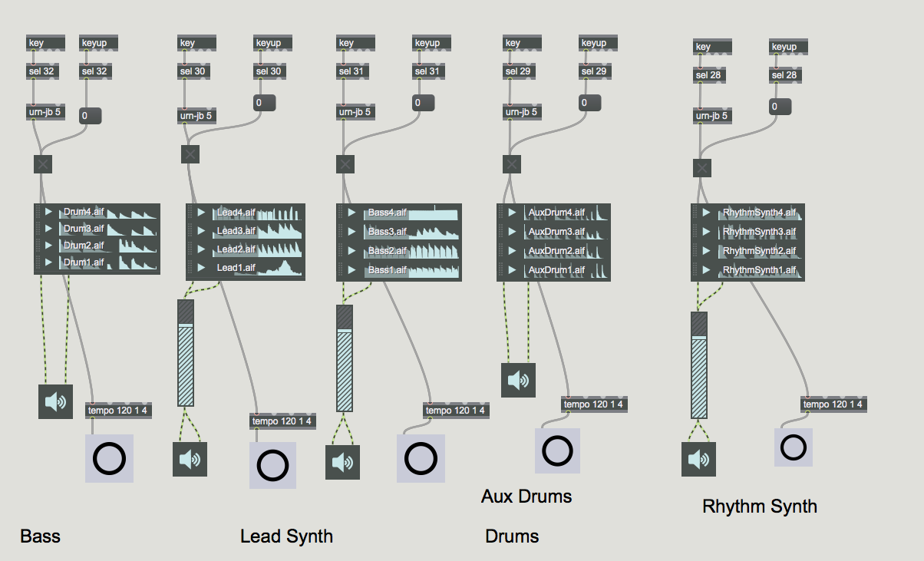Play the Lead3.aif clip
The height and width of the screenshot is (561, 924).
click(201, 231)
